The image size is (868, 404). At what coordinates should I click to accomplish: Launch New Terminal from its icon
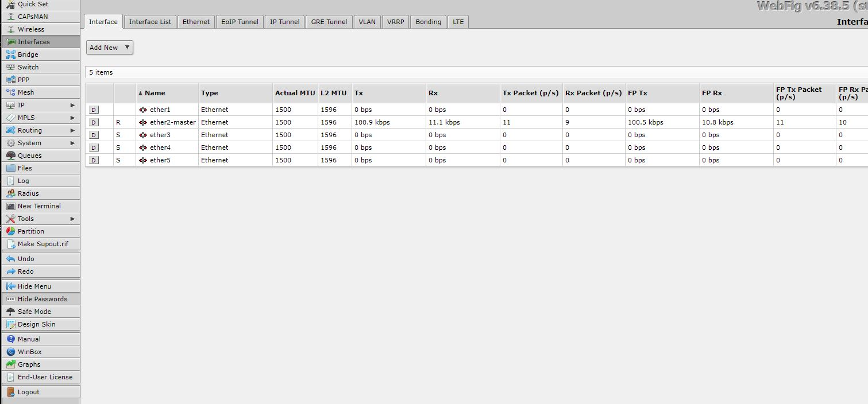(x=11, y=206)
